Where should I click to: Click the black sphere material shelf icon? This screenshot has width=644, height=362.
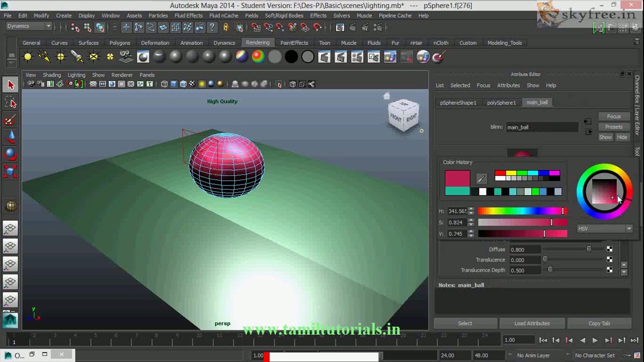click(291, 57)
